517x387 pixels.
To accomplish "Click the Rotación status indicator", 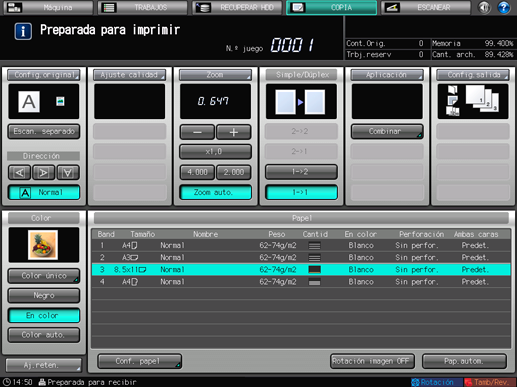I will pyautogui.click(x=436, y=382).
